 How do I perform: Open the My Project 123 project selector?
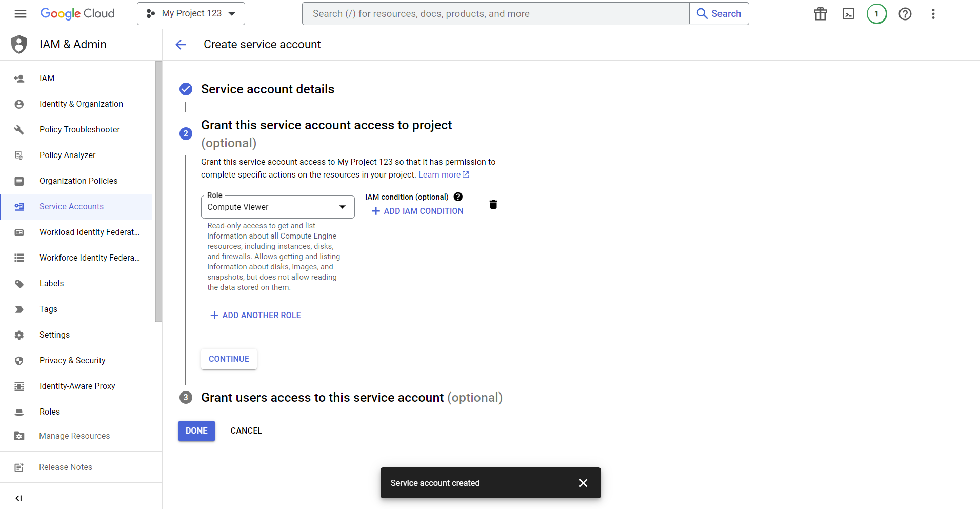click(191, 14)
